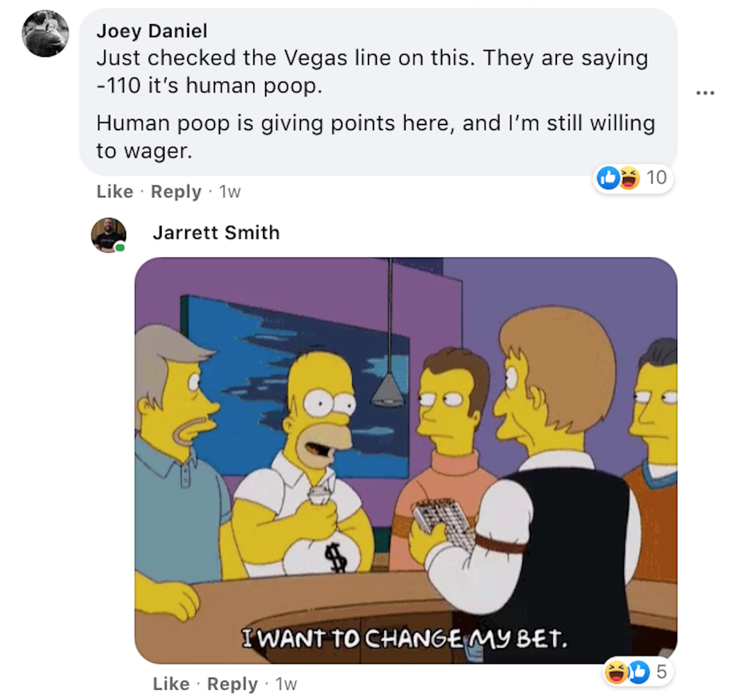View the 5 reactions count on the GIF
737x700 pixels.
point(661,671)
